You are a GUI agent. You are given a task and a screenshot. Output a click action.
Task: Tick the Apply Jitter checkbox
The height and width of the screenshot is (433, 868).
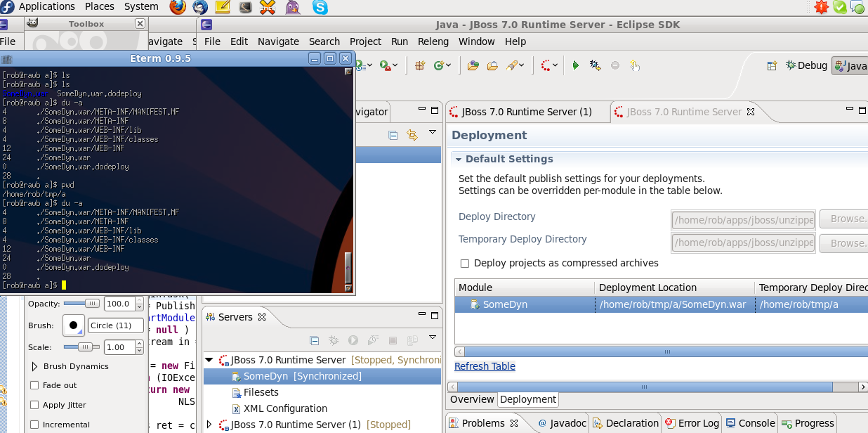pyautogui.click(x=34, y=405)
